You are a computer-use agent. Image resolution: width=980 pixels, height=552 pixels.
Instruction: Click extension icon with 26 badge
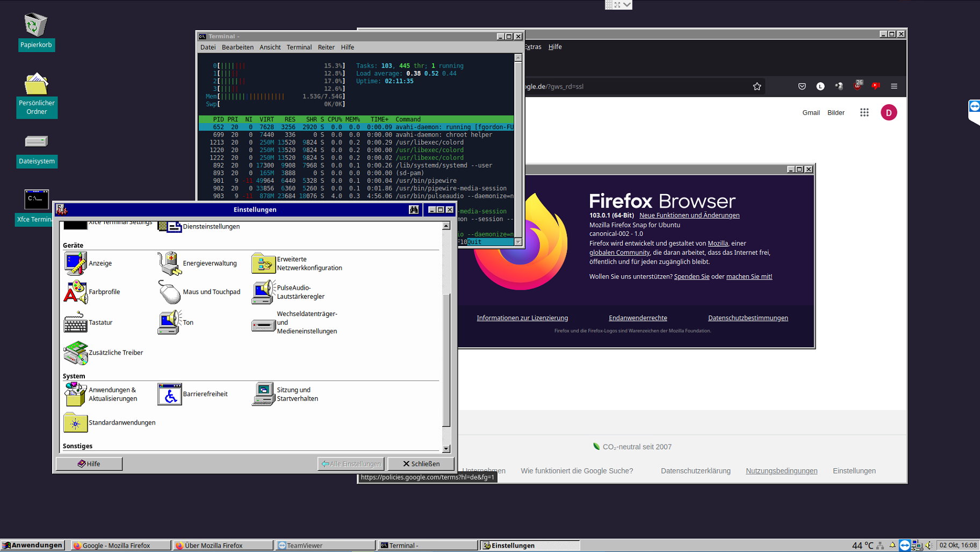[x=858, y=85]
